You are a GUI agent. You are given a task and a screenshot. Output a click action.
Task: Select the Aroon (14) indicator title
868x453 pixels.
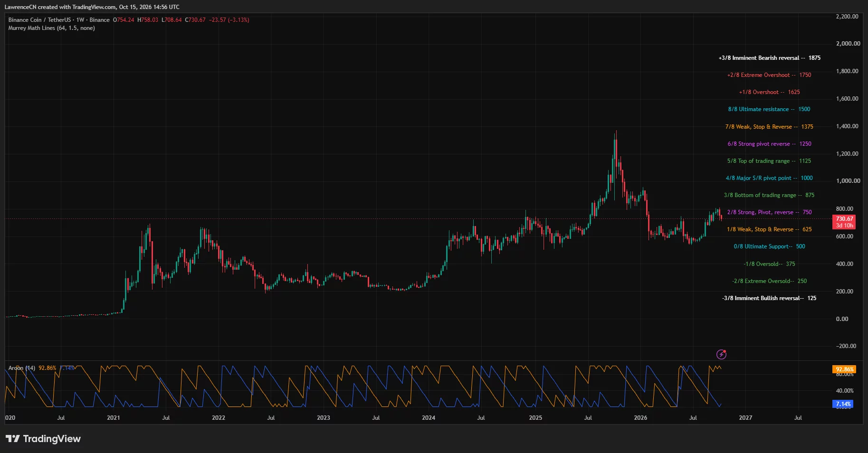point(22,368)
